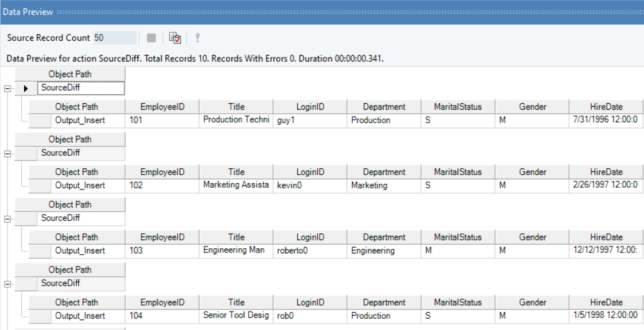Select the blank row header for employee 101
This screenshot has height=330, width=644.
point(40,120)
